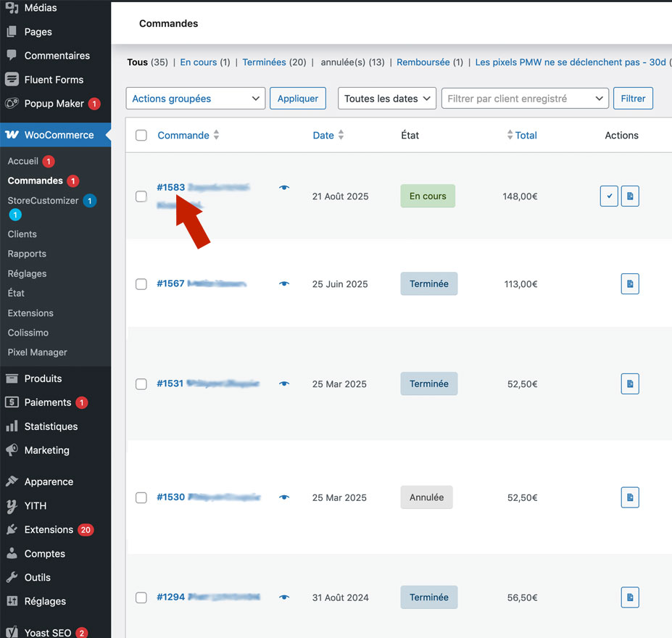Click the preview eye icon for order #1583
The width and height of the screenshot is (672, 638).
(x=284, y=188)
